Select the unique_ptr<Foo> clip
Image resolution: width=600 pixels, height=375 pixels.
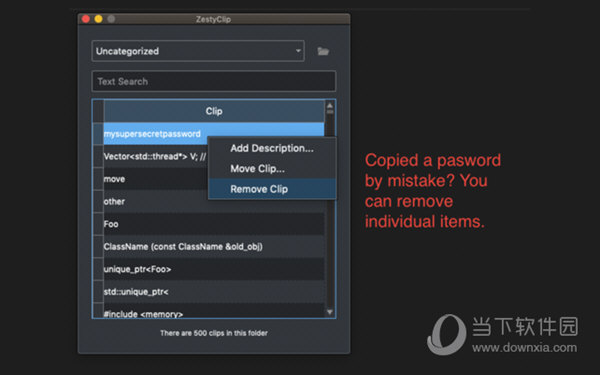point(214,269)
